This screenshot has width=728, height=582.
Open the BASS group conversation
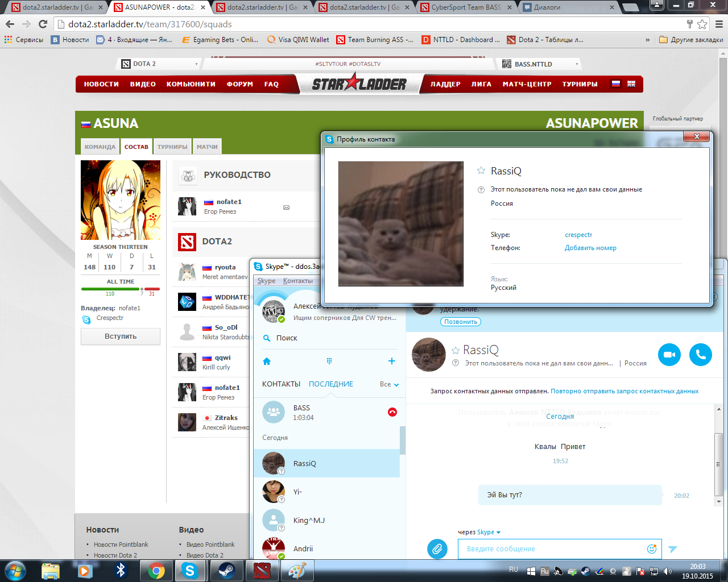coord(326,412)
